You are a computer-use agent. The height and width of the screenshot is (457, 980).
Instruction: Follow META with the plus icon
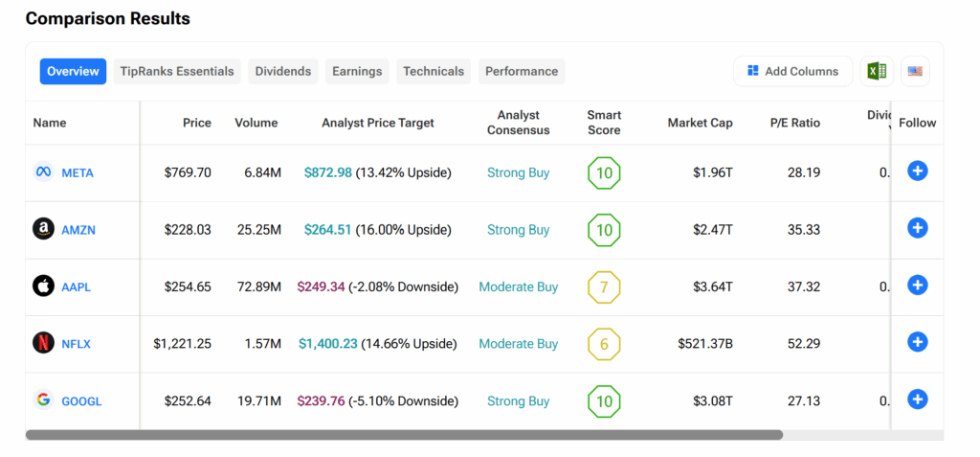(x=917, y=171)
